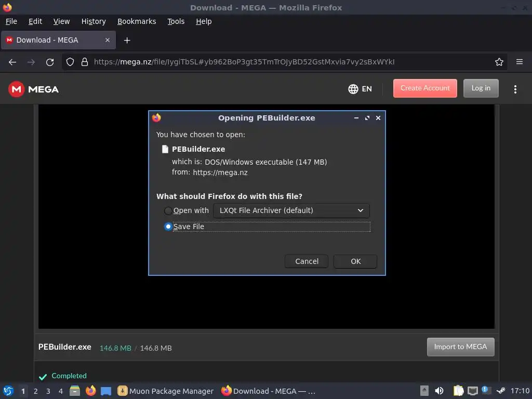
Task: Reload the MEGA download page
Action: [x=50, y=62]
